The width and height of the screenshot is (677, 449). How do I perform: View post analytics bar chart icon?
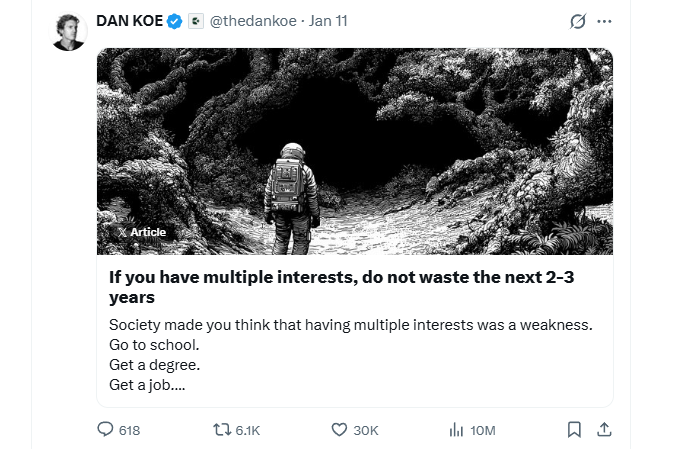point(456,429)
